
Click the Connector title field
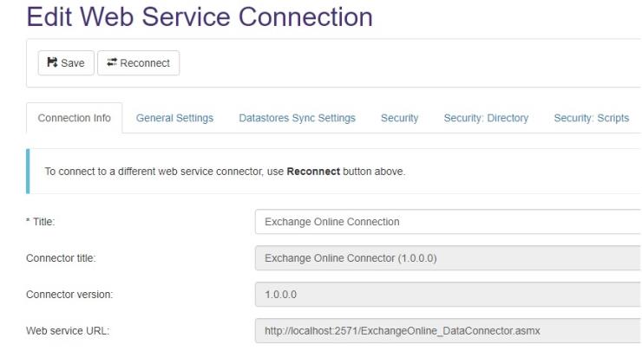pyautogui.click(x=447, y=258)
